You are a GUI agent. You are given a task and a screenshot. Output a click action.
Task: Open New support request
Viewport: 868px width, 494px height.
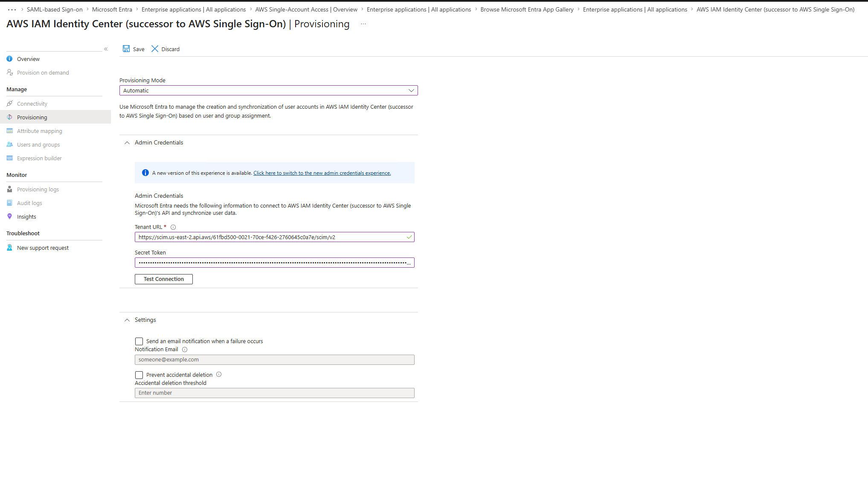tap(43, 248)
